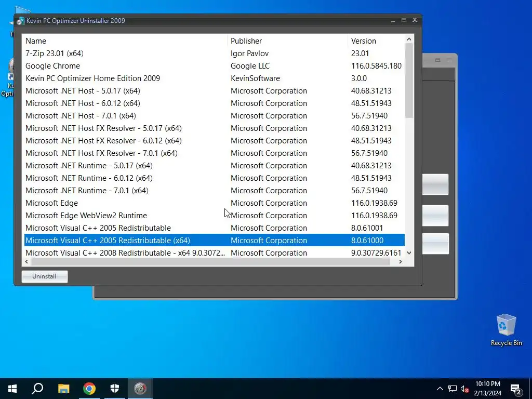Screen dimensions: 532x399
Task: Click horizontal scrollbar left arrow
Action: [x=26, y=262]
